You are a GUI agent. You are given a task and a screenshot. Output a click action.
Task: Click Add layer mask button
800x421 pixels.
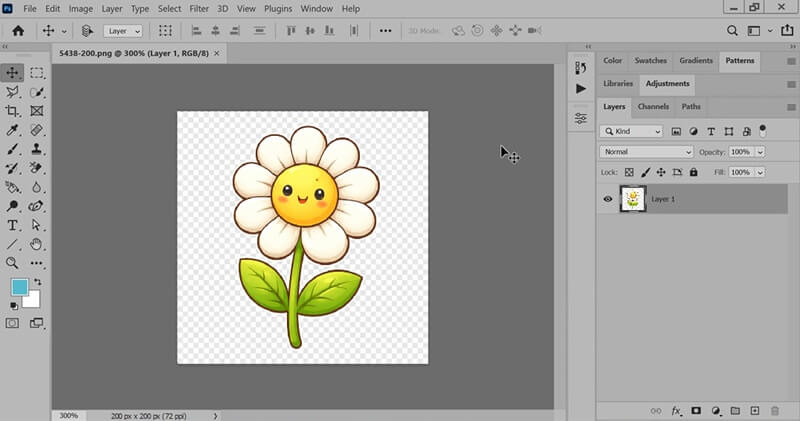coord(696,411)
